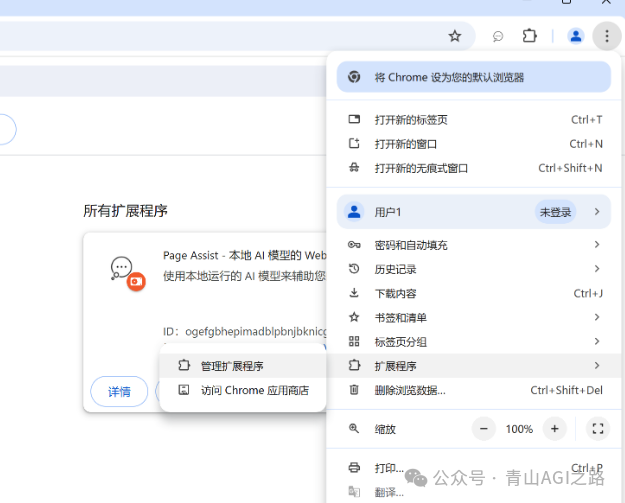
Task: Click the key icon beside 密码和自动填充
Action: (x=354, y=245)
